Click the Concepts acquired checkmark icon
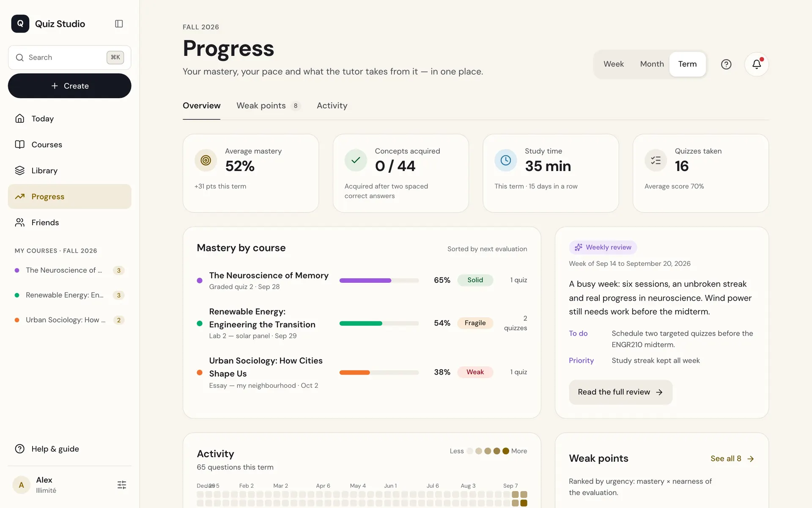Image resolution: width=812 pixels, height=508 pixels. point(356,160)
